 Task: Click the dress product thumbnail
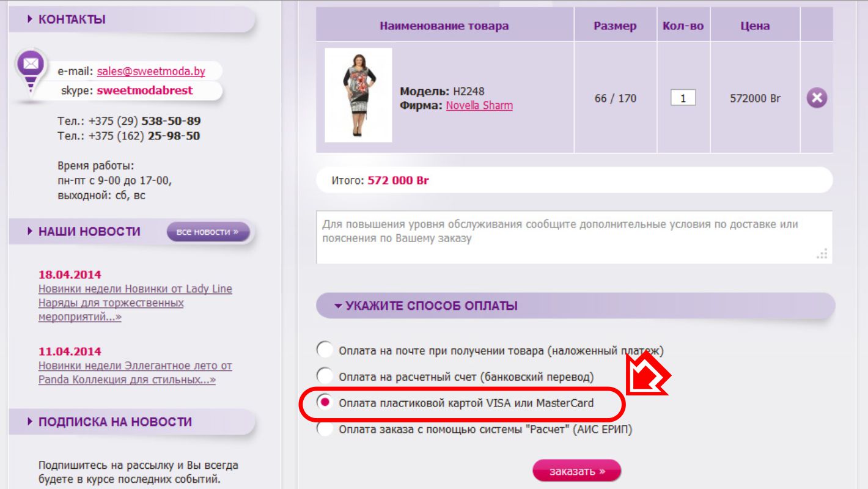358,95
